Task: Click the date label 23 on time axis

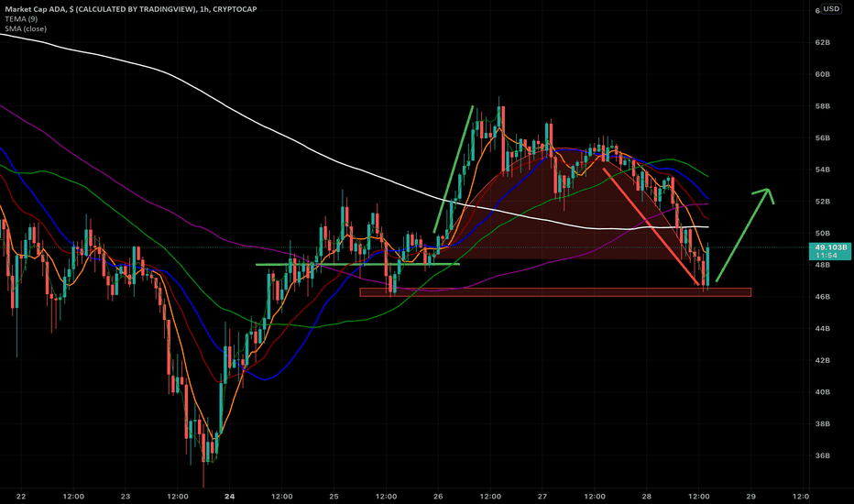Action: click(126, 497)
